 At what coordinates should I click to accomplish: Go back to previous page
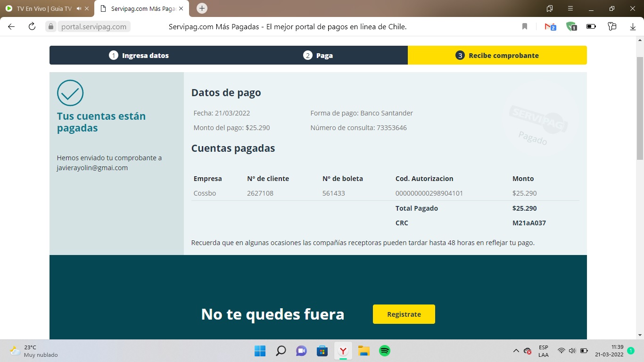[x=11, y=27]
